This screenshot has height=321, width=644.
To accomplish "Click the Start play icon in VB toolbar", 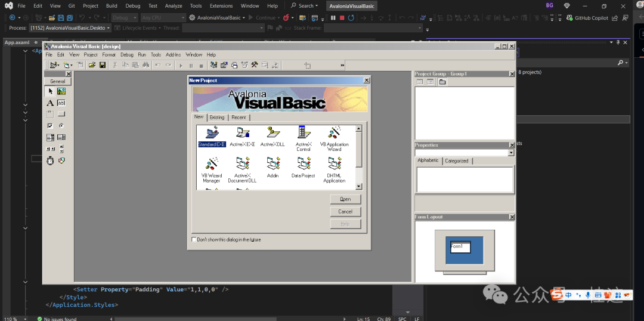I will coord(181,66).
